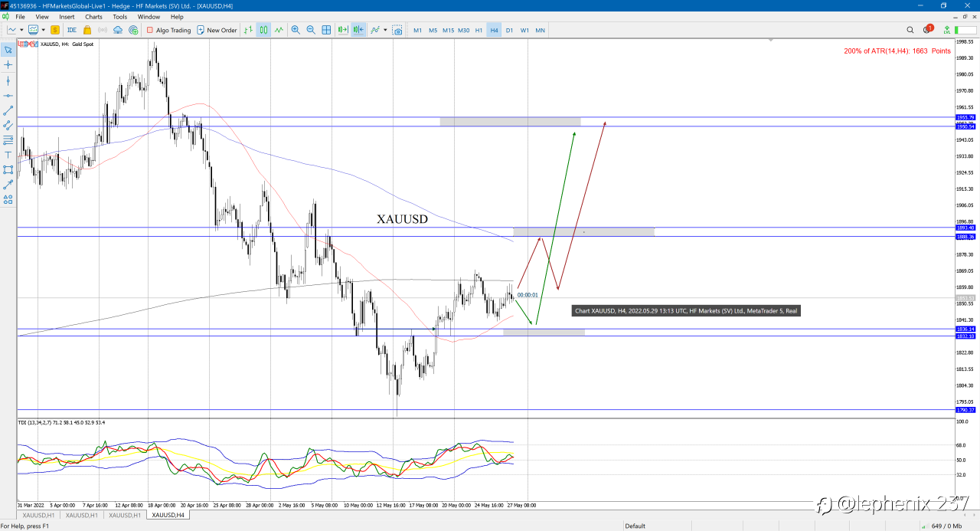The width and height of the screenshot is (980, 531).
Task: Choose the text label tool
Action: [x=8, y=155]
